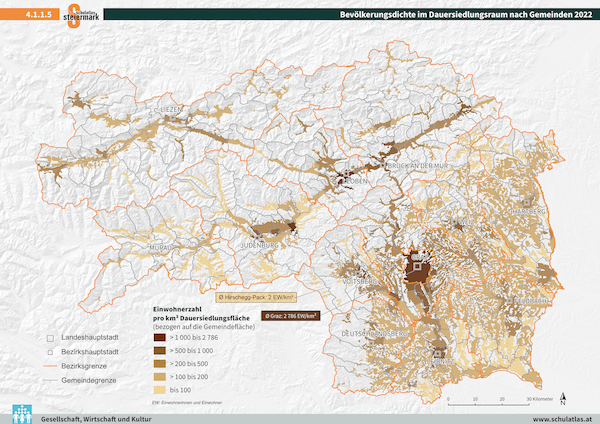Click the Leibnitz district capital marker
Viewport: 600px width, 424px height.
(438, 354)
